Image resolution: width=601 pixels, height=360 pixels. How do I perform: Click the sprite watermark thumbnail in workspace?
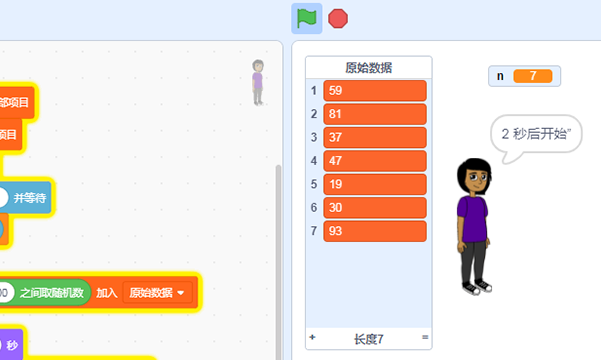pyautogui.click(x=258, y=82)
